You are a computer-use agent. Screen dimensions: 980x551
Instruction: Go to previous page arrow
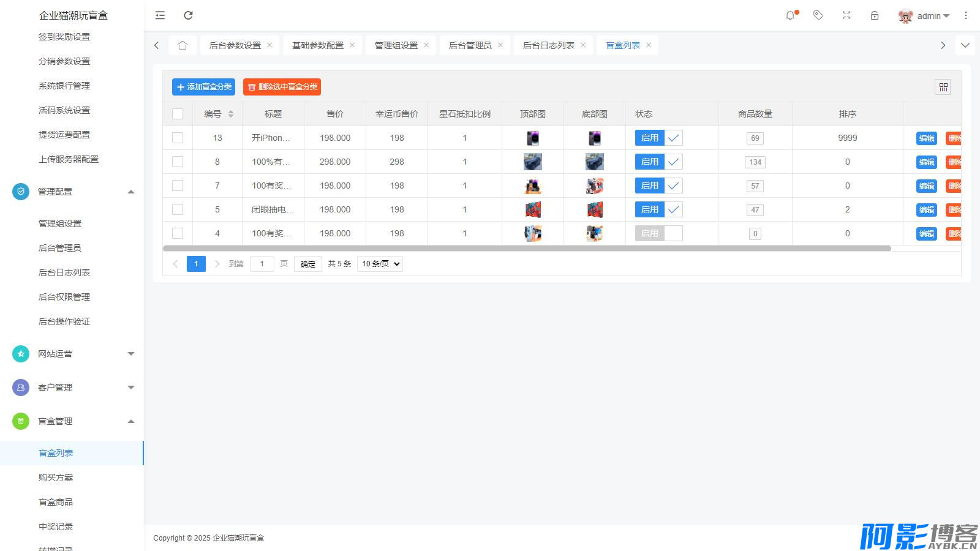175,264
